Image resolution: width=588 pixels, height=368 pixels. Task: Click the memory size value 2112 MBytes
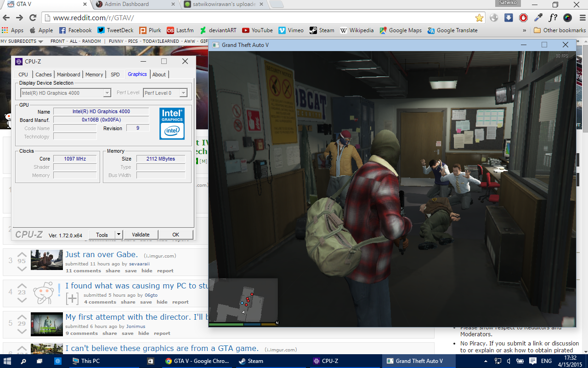click(x=161, y=159)
